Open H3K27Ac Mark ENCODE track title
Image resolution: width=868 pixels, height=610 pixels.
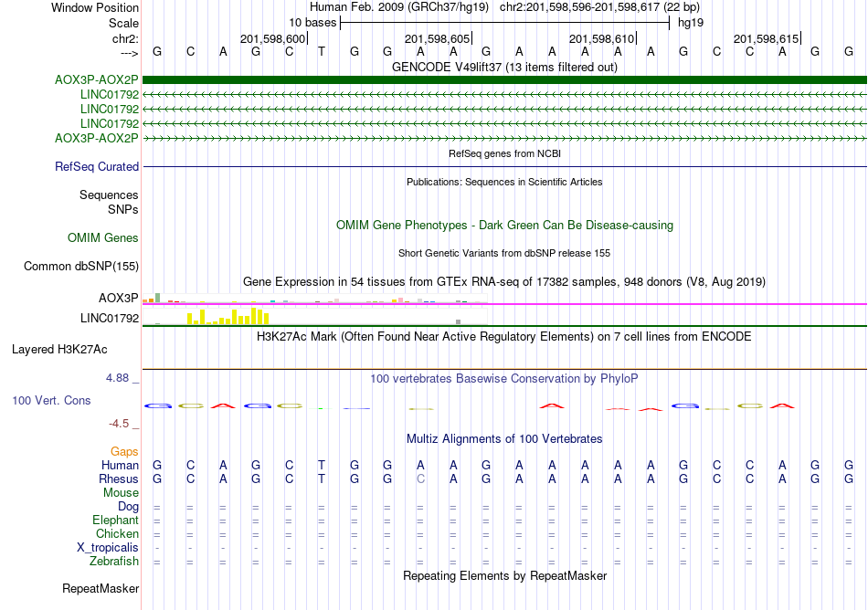[x=504, y=337]
